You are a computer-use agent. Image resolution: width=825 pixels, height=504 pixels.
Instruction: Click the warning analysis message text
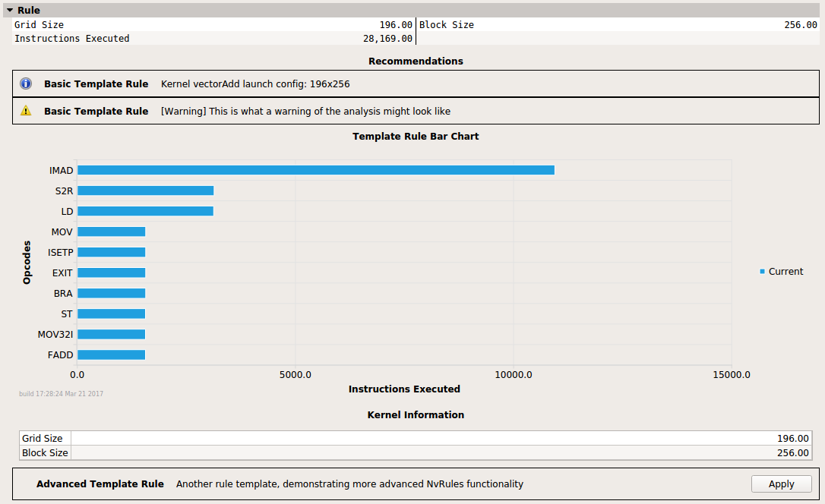click(x=305, y=111)
